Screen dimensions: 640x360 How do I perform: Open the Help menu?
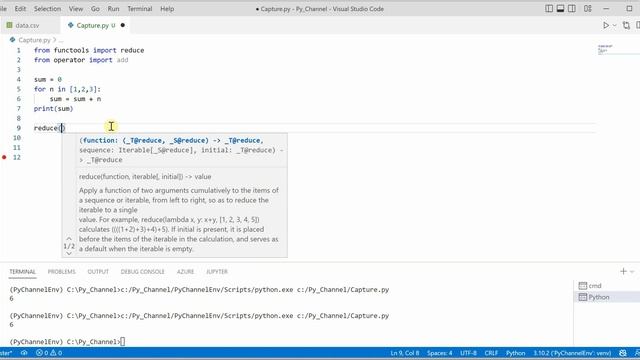tap(167, 9)
